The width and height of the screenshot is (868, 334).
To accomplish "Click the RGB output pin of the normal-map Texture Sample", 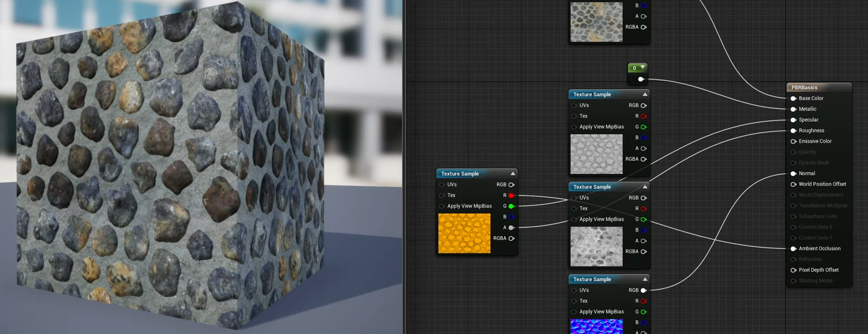I will (644, 291).
